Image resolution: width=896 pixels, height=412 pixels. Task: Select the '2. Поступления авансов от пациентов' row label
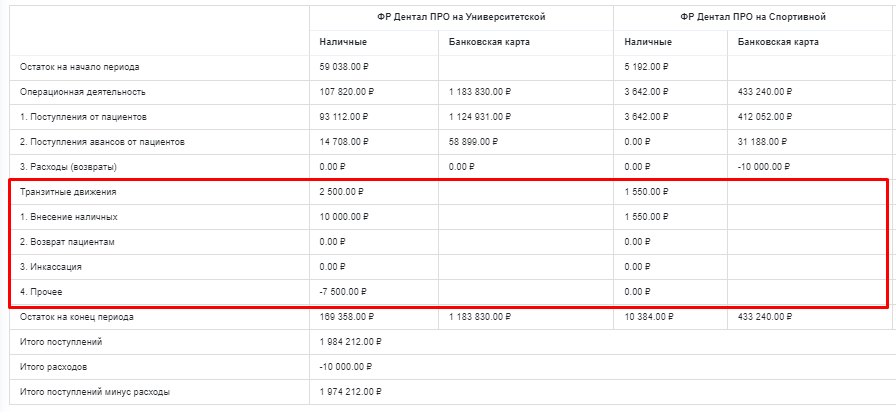[102, 142]
